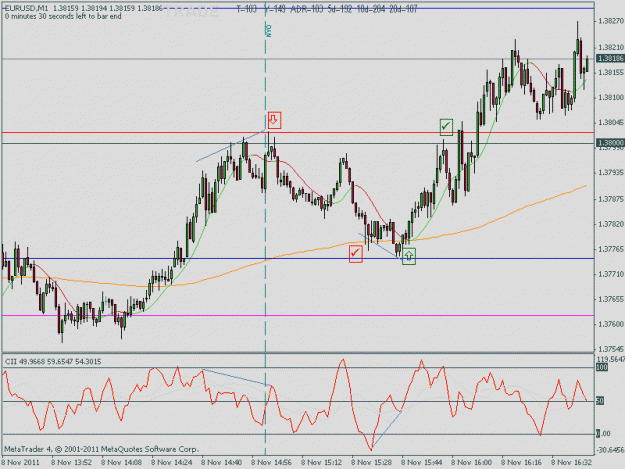Click the 1.37655 price axis label
625x469 pixels.
(x=611, y=299)
